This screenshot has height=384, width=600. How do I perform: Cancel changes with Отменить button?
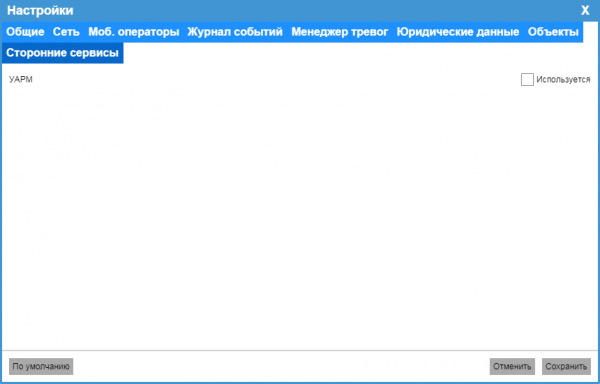point(512,366)
